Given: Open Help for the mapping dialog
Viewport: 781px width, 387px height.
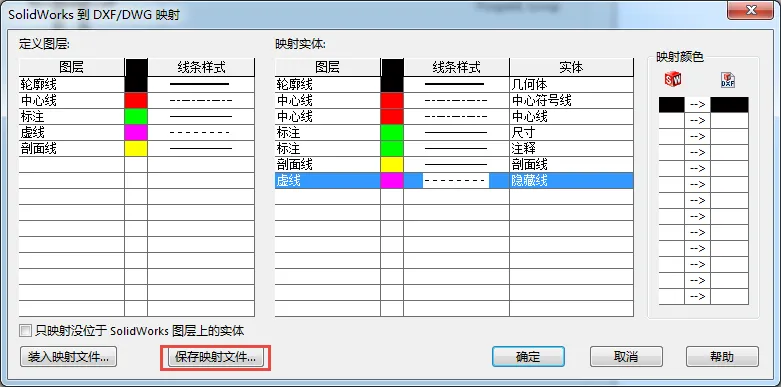Looking at the screenshot, I should (722, 357).
